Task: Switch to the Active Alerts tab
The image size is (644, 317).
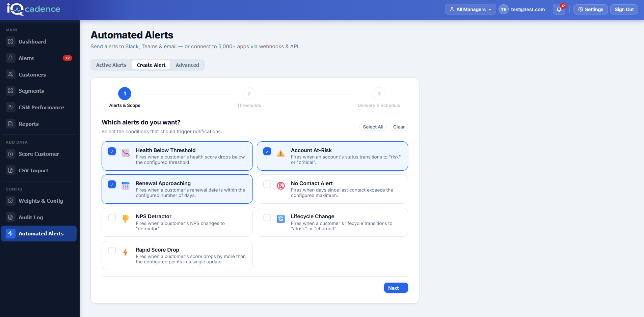Action: pyautogui.click(x=111, y=65)
